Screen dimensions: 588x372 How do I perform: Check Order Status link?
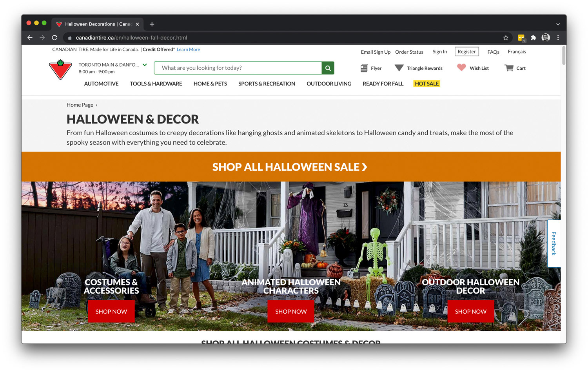pyautogui.click(x=409, y=52)
